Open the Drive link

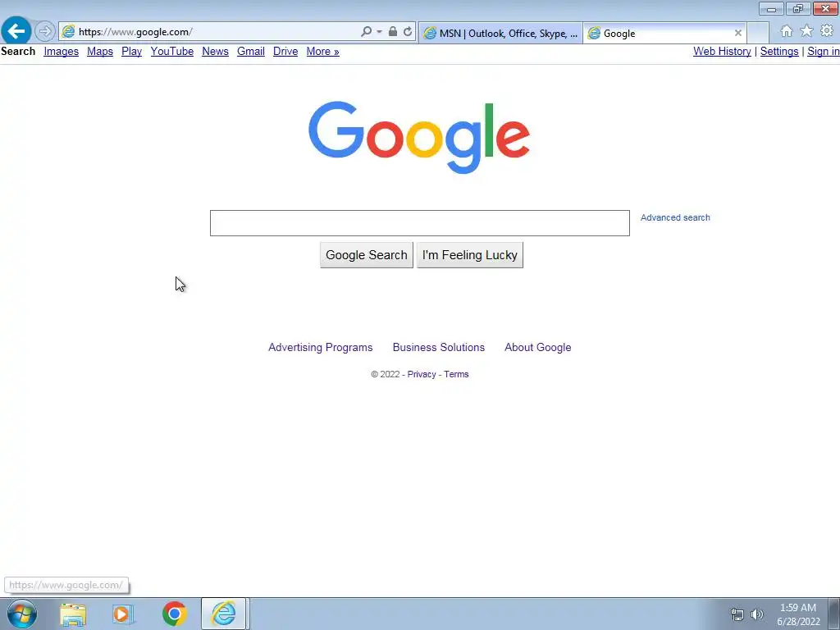tap(285, 52)
